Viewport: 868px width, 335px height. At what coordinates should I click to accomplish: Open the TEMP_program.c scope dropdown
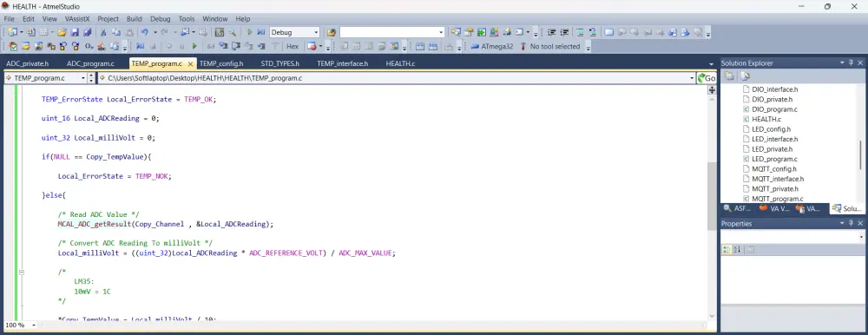[83, 78]
